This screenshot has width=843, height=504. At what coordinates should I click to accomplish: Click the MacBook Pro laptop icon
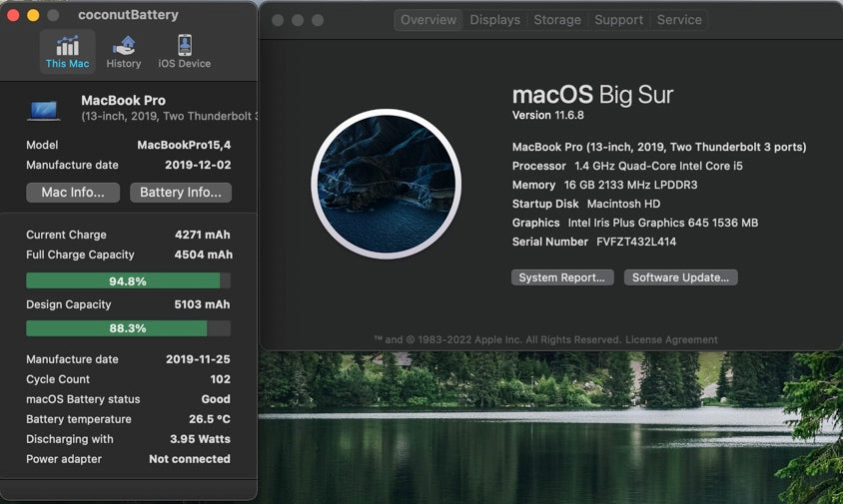pos(44,111)
